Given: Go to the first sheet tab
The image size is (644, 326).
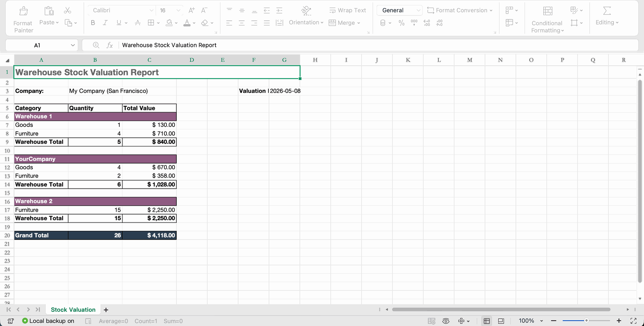Looking at the screenshot, I should tap(9, 310).
